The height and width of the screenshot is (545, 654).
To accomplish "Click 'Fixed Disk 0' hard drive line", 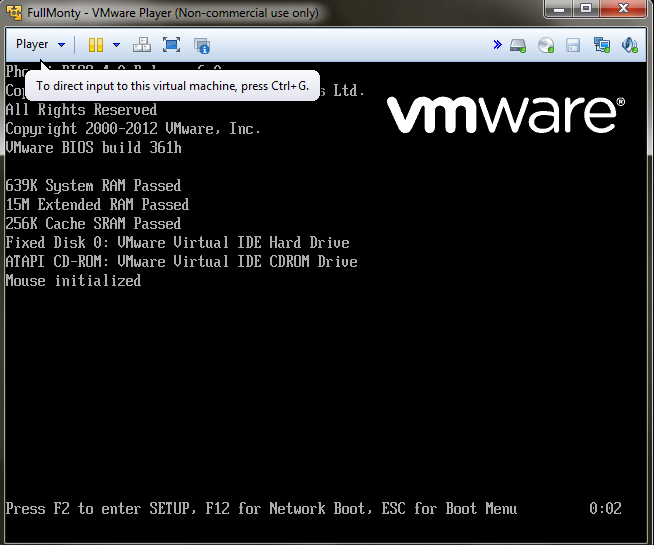I will (177, 243).
